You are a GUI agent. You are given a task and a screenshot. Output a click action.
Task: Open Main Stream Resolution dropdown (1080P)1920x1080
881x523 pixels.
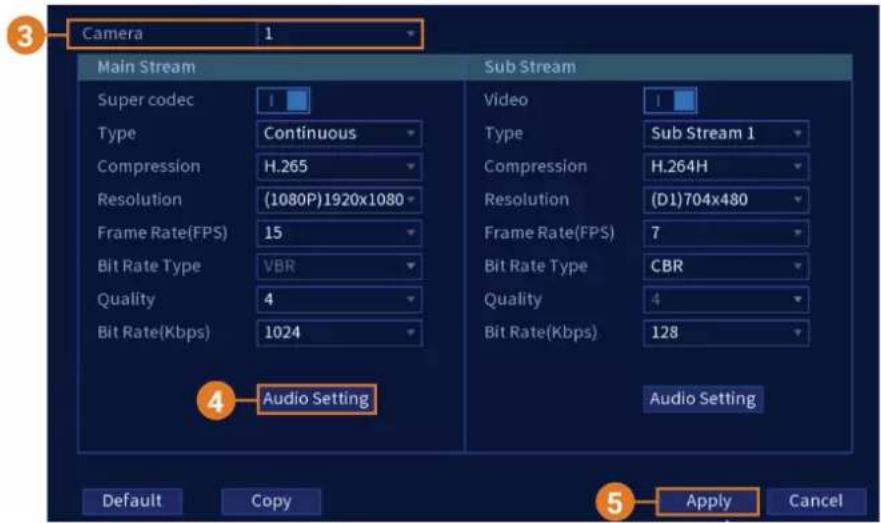click(x=339, y=200)
